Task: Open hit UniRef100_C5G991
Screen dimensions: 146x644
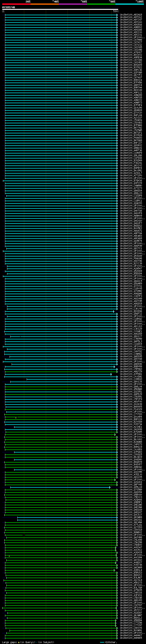Action: tap(131, 397)
